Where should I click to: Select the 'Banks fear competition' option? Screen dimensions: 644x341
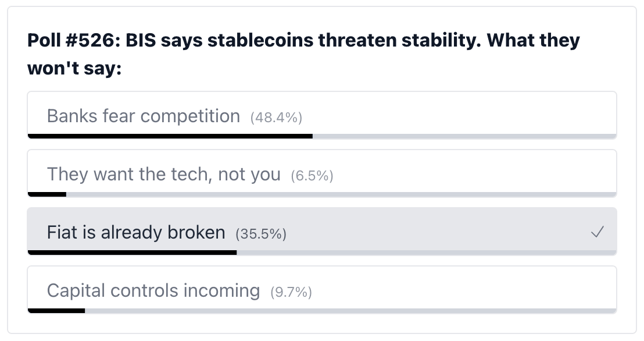143,116
